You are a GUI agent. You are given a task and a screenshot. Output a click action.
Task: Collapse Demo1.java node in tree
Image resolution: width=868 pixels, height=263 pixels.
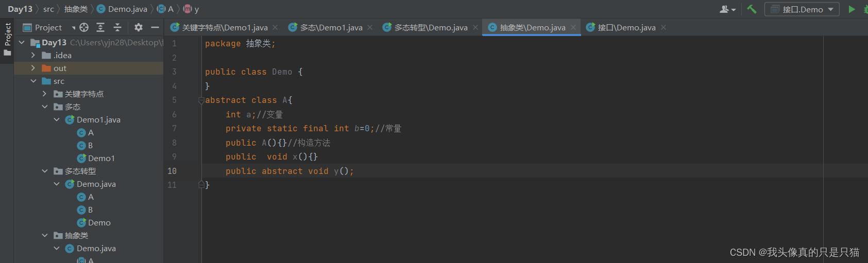[x=57, y=119]
